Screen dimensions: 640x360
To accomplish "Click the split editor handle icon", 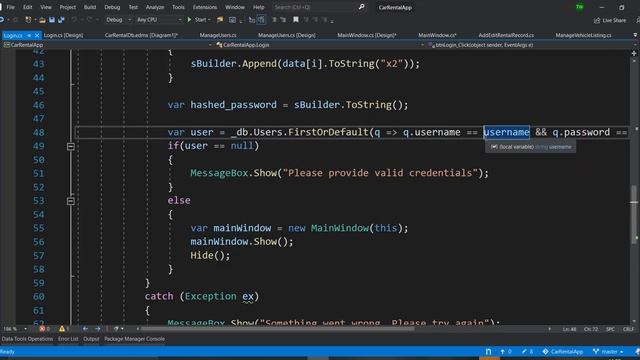I will click(634, 53).
